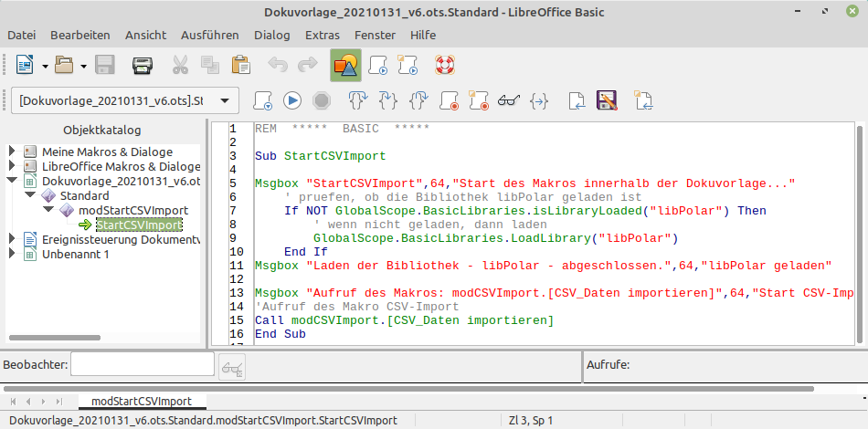Image resolution: width=868 pixels, height=429 pixels.
Task: Click the Cut scissors icon
Action: 180,65
